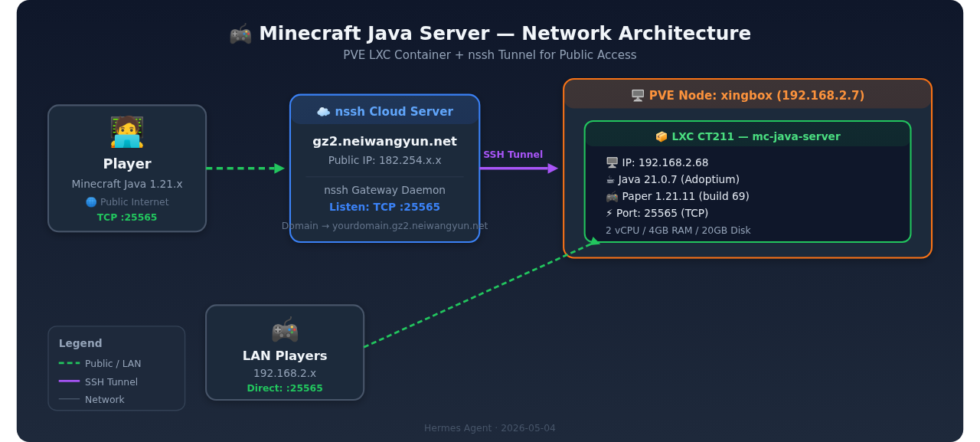This screenshot has height=442, width=980.
Task: Select the green dashed Public / LAN legend swatch
Action: click(x=69, y=363)
